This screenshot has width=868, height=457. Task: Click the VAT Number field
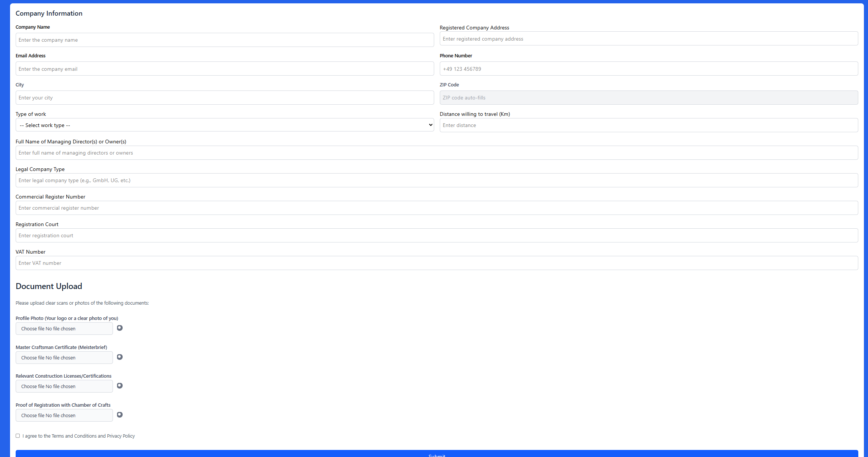tap(437, 263)
